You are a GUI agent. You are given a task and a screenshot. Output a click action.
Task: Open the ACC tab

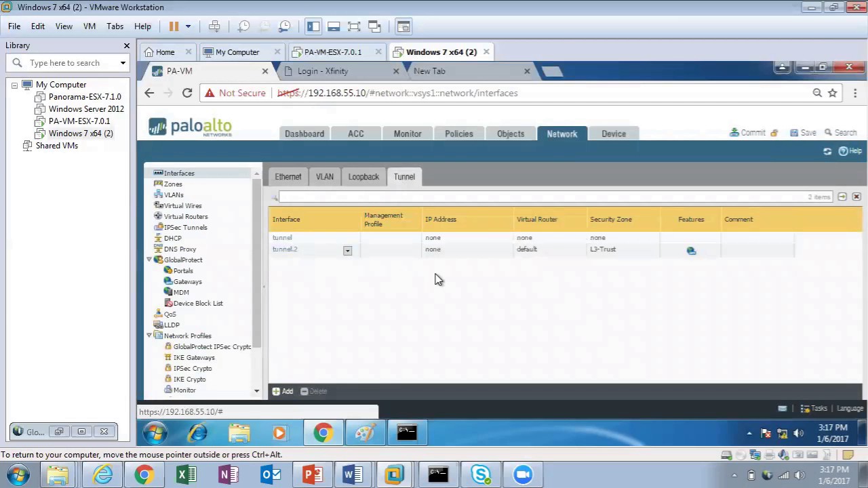(x=356, y=134)
